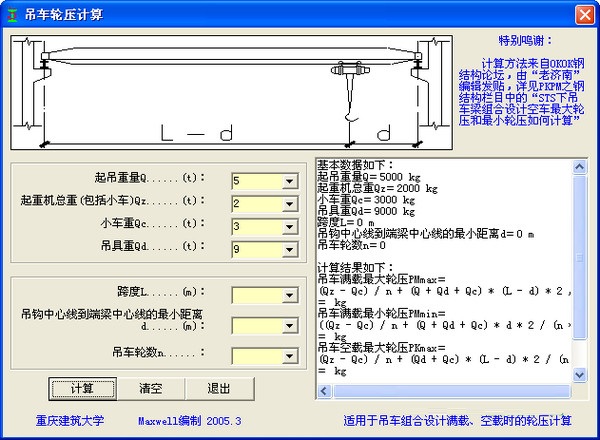This screenshot has height=440, width=600.
Task: Click the 吊具重Qd field showing 9
Action: click(257, 249)
